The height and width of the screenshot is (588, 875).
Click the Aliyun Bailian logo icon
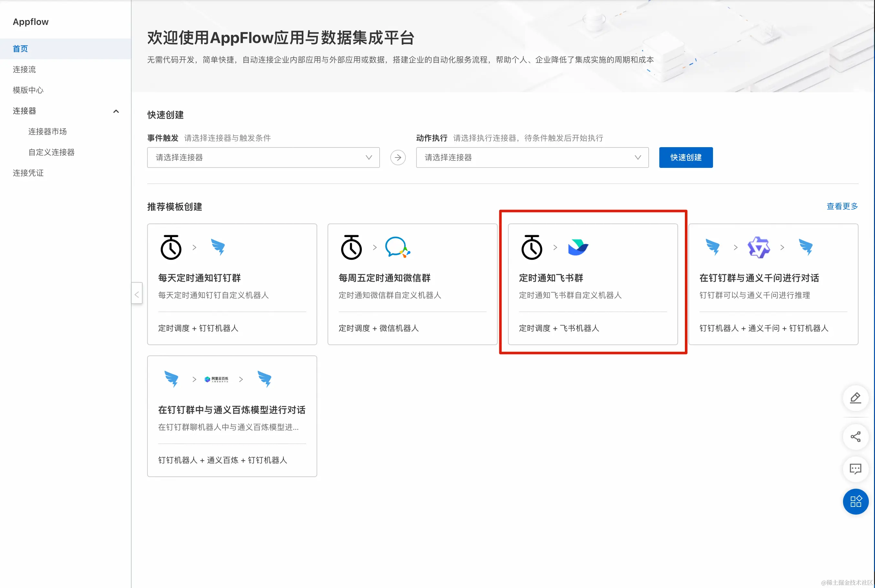(x=216, y=379)
